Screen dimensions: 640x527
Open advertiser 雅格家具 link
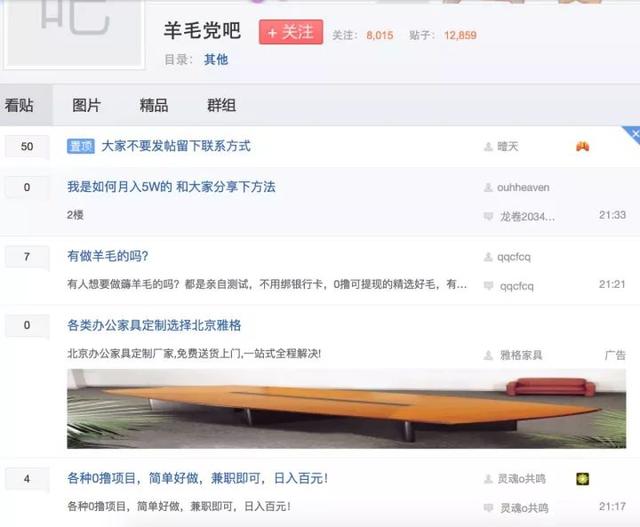tap(521, 355)
